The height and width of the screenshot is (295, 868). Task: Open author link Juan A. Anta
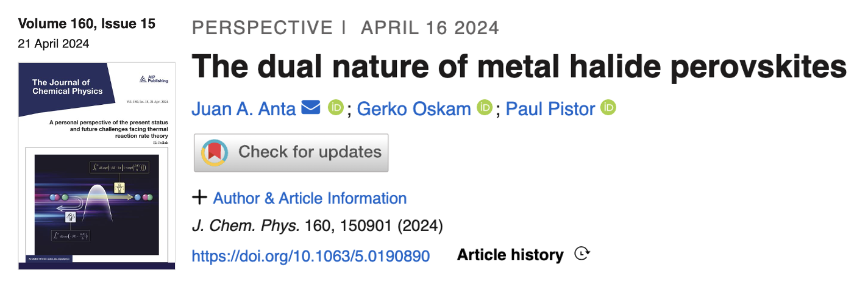[244, 109]
